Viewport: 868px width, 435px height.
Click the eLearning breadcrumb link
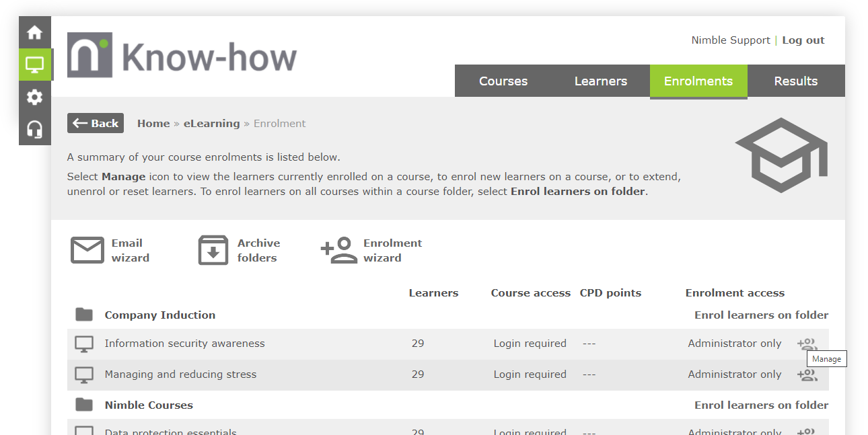pyautogui.click(x=212, y=124)
